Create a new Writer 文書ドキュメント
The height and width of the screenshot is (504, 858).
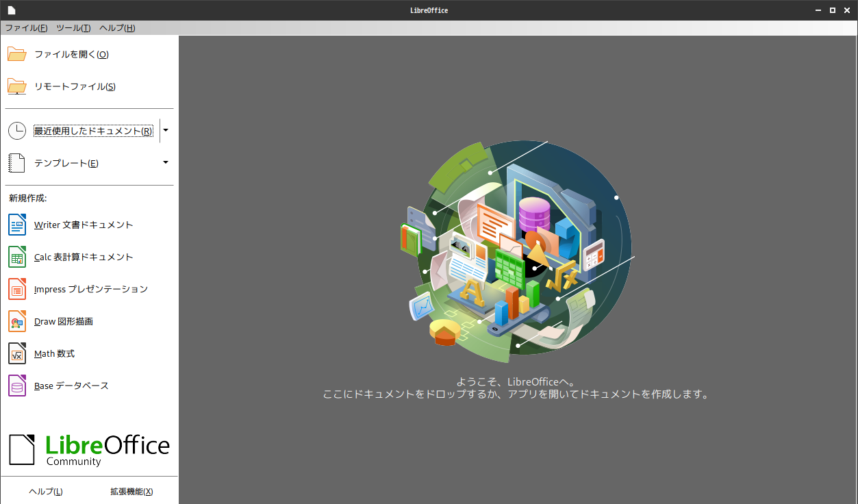[89, 225]
